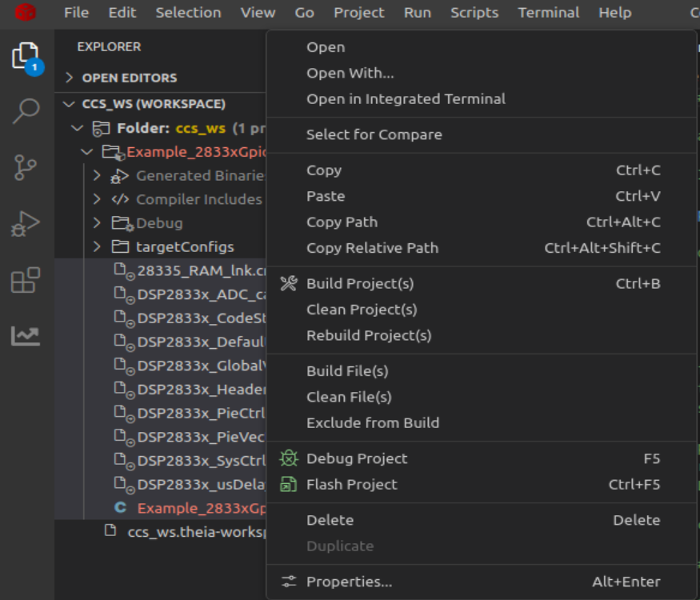Choose Rebuild Project(s)
The height and width of the screenshot is (600, 700).
point(482,335)
